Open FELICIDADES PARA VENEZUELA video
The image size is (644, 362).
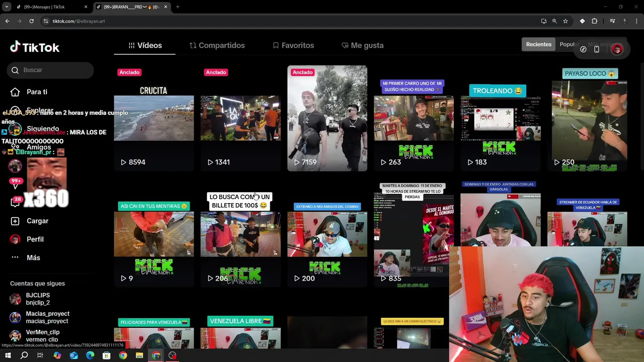click(x=153, y=332)
